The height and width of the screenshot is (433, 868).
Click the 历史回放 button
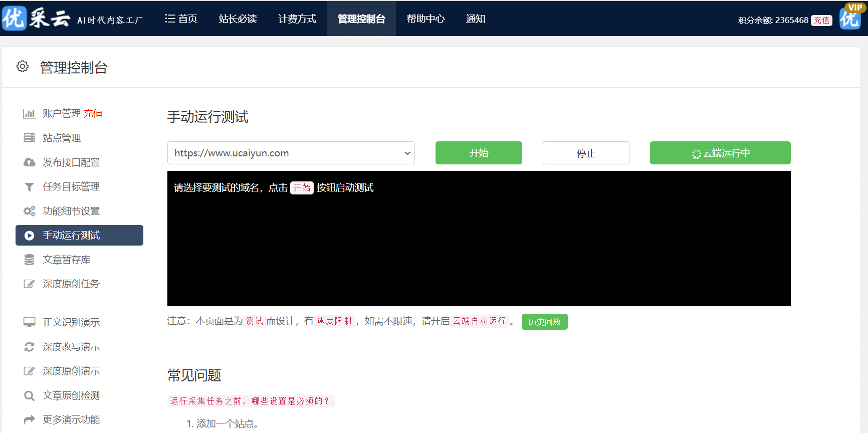pos(544,322)
